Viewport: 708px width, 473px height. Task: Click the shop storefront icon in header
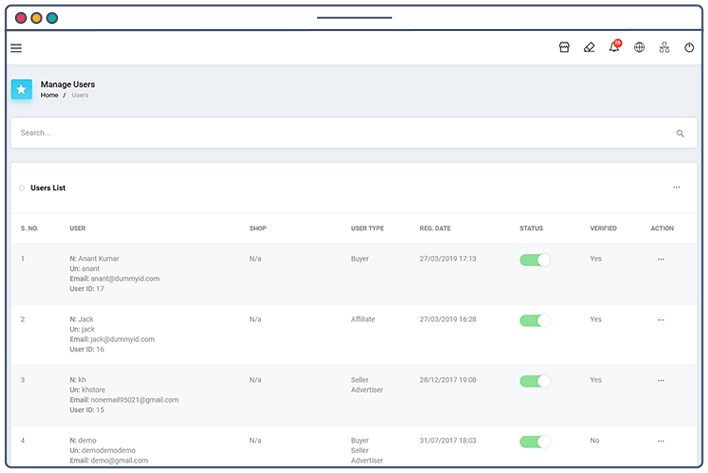tap(564, 47)
